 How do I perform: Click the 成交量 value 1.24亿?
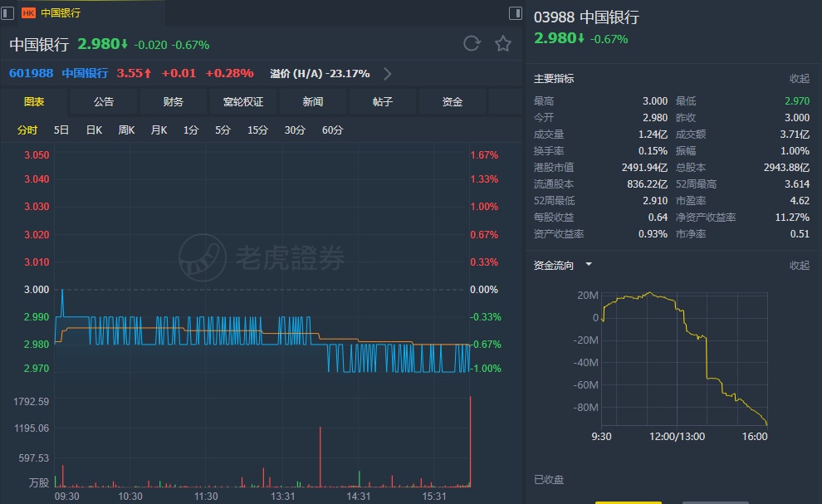[x=653, y=135]
